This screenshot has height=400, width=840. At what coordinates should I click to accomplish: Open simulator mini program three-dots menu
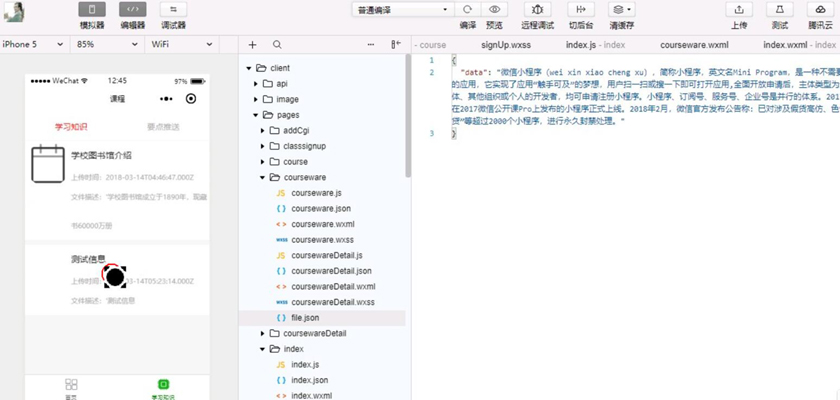tap(166, 99)
